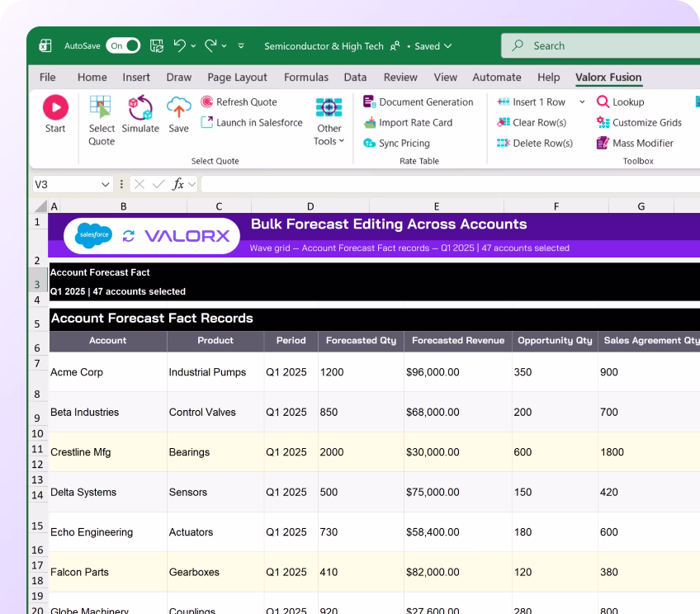Click the cloud Save icon
700x614 pixels.
[x=178, y=107]
